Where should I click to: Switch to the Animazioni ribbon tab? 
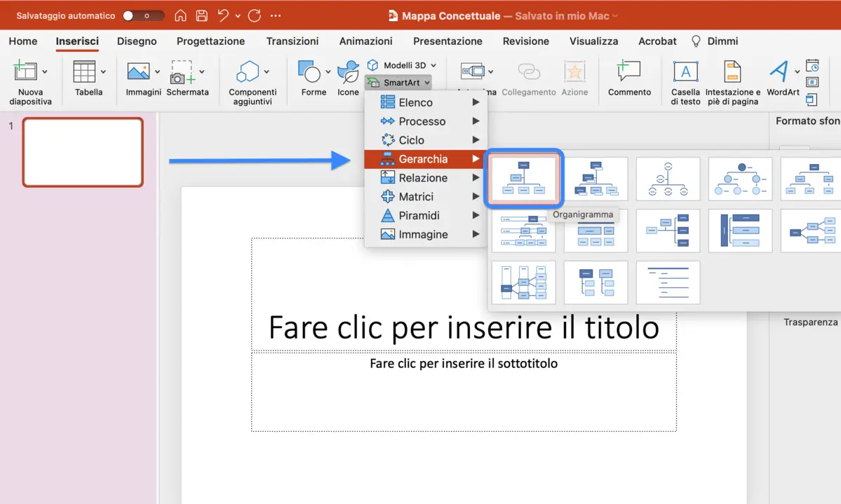click(365, 41)
